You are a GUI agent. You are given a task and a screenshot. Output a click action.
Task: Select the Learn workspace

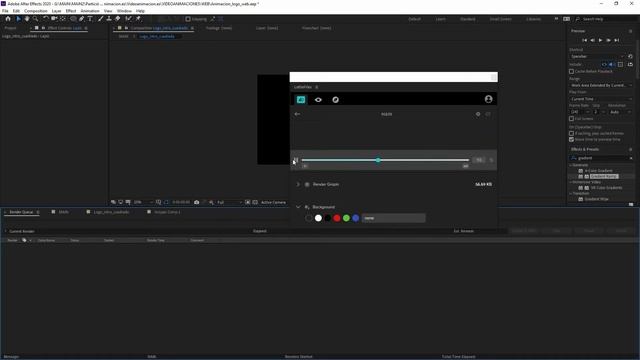coord(440,19)
